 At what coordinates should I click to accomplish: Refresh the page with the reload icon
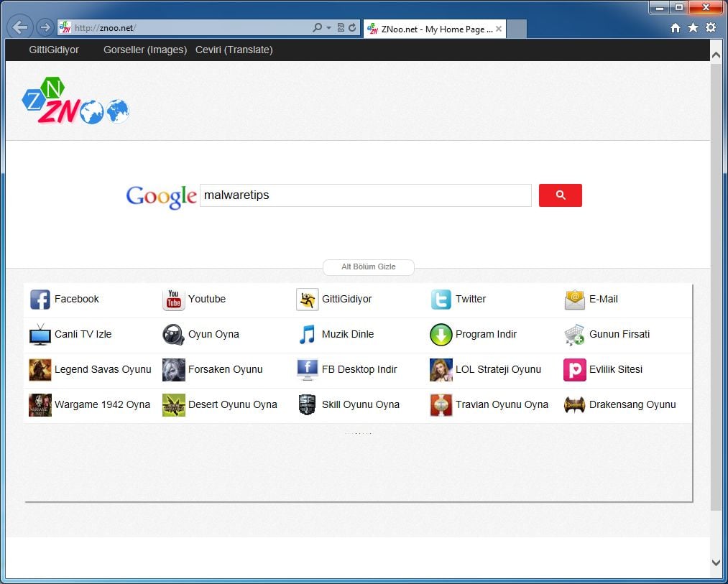pos(352,28)
